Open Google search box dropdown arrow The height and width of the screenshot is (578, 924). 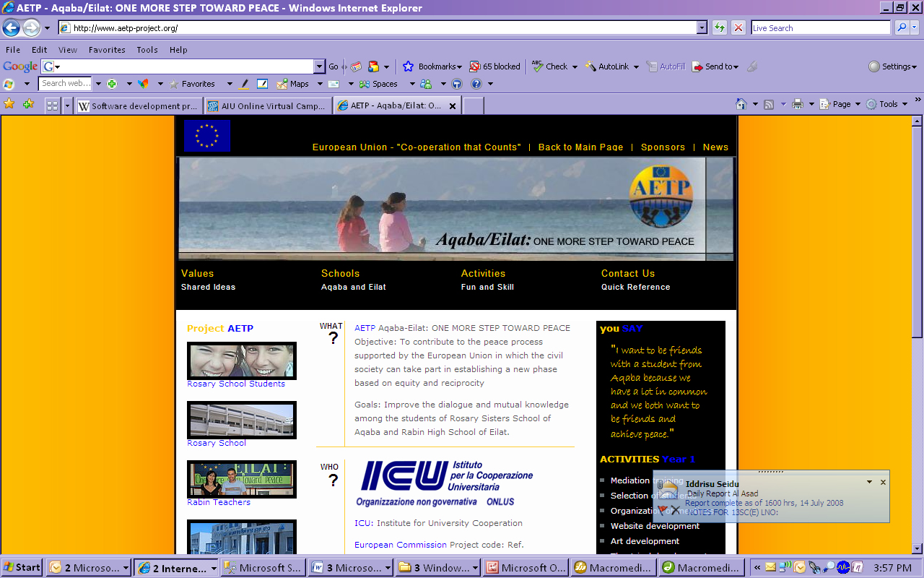(319, 66)
